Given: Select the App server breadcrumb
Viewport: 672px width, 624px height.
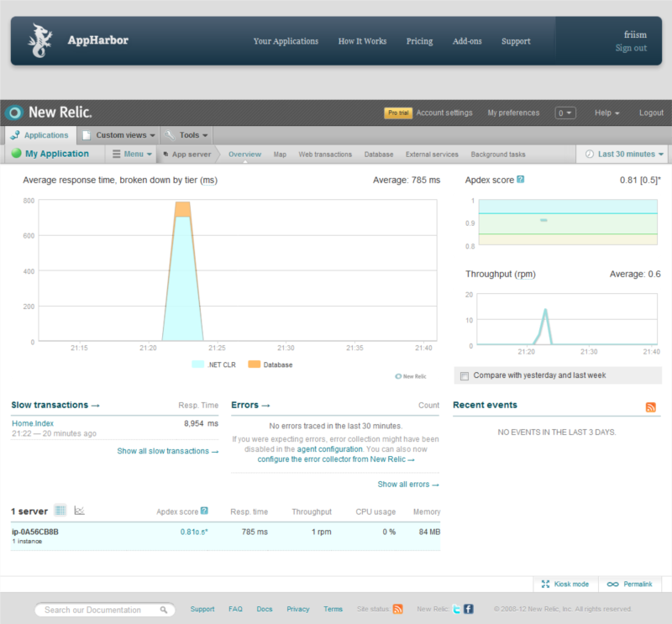Looking at the screenshot, I should click(x=187, y=155).
